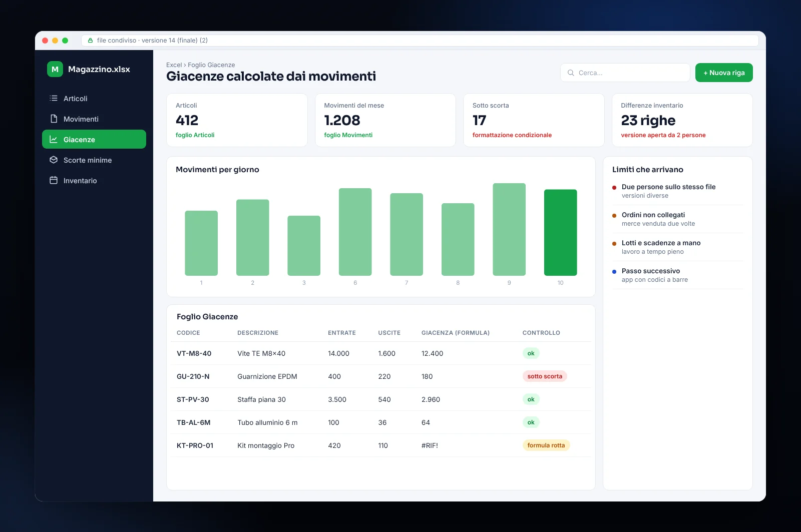Click the Excel breadcrumb link

(174, 65)
